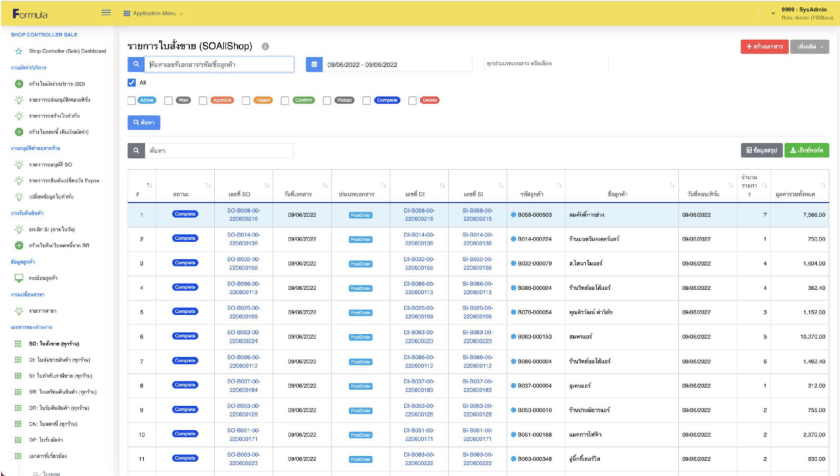Click the Complete badge in row 4

pyautogui.click(x=185, y=287)
